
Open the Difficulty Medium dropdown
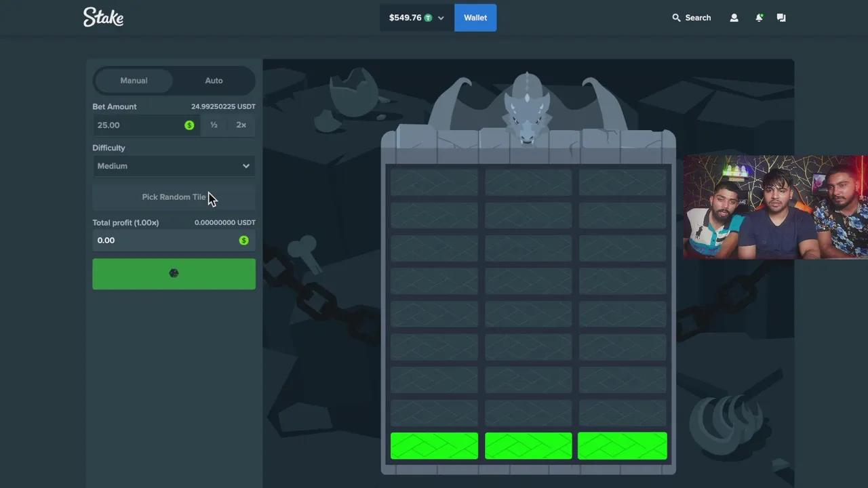click(174, 166)
